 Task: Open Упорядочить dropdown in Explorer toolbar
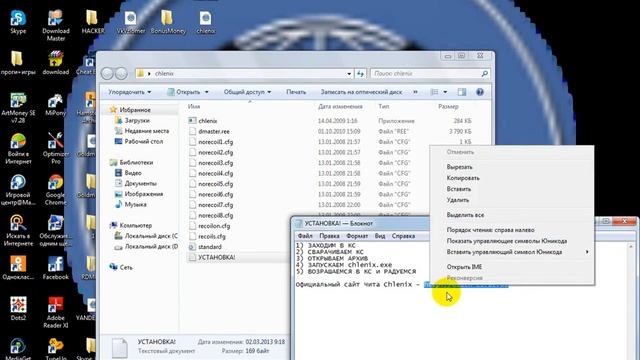(129, 92)
